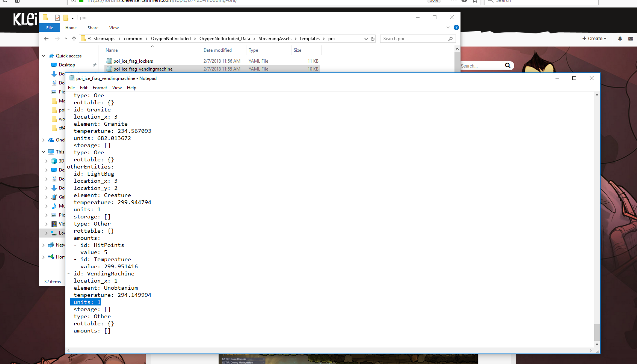Navigate to the OxygenNotIncluded_Data breadcrumb

point(225,39)
